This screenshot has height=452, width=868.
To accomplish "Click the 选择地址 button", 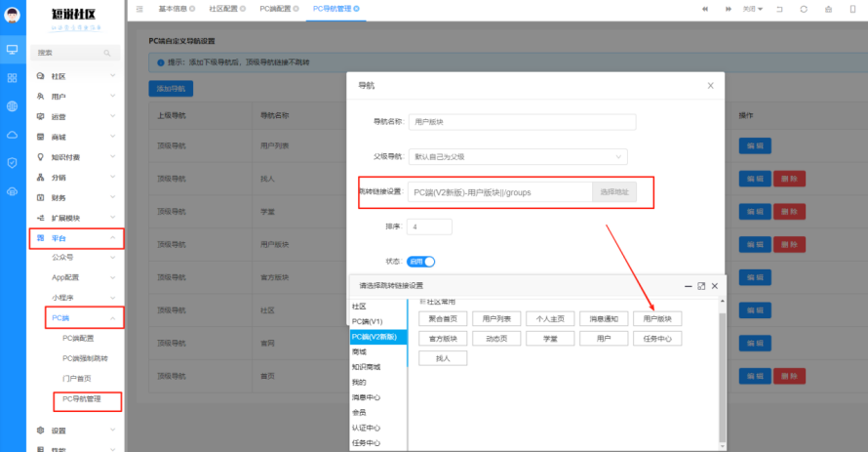I will pyautogui.click(x=613, y=192).
